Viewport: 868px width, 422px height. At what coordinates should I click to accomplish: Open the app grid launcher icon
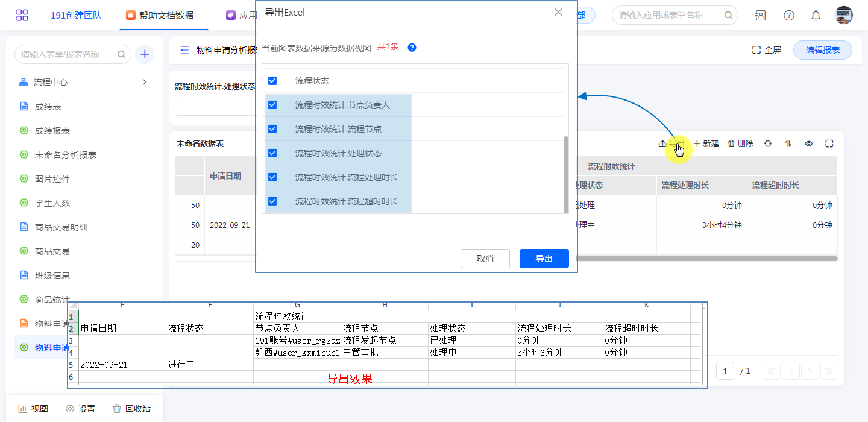coord(22,15)
